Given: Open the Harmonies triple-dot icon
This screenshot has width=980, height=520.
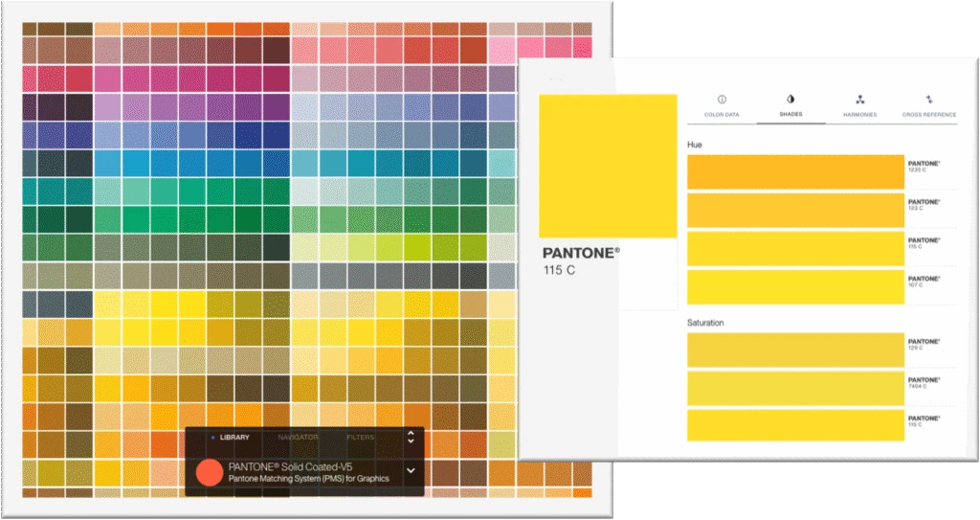Looking at the screenshot, I should (x=859, y=99).
